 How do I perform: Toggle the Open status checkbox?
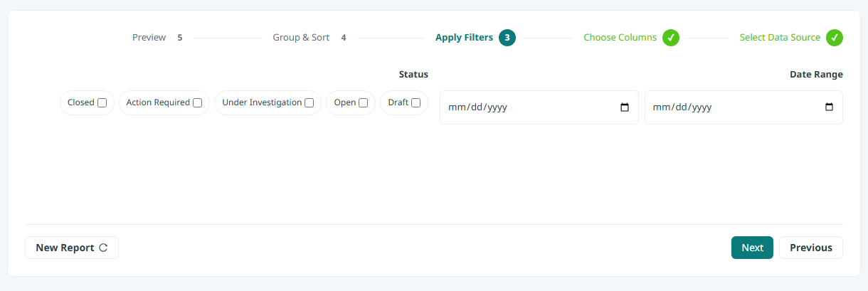(364, 102)
